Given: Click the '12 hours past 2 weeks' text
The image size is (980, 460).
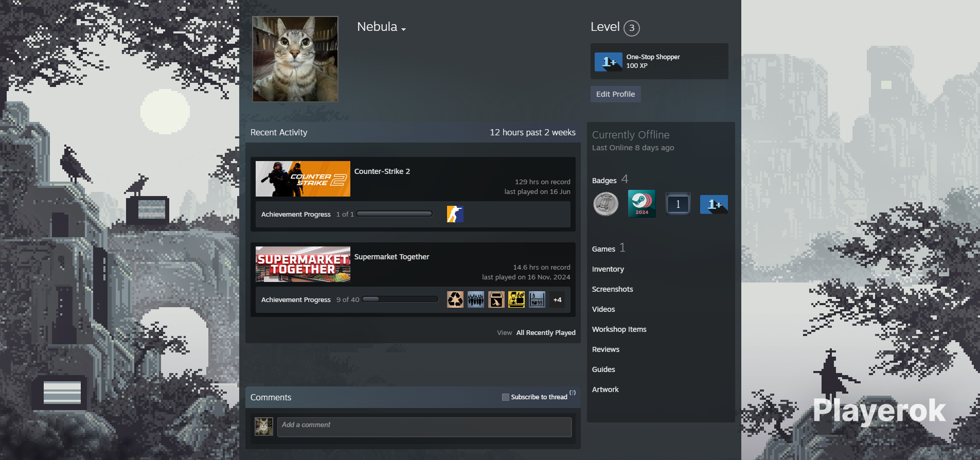Looking at the screenshot, I should (532, 132).
